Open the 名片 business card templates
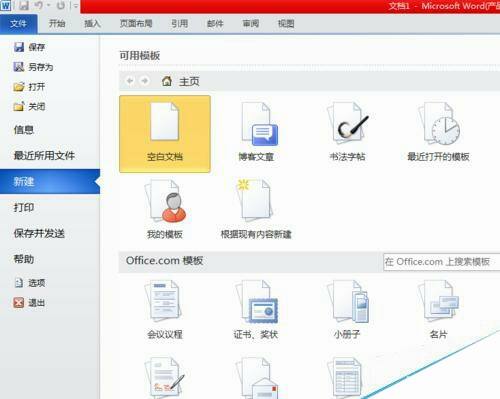500x399 pixels. pos(438,310)
